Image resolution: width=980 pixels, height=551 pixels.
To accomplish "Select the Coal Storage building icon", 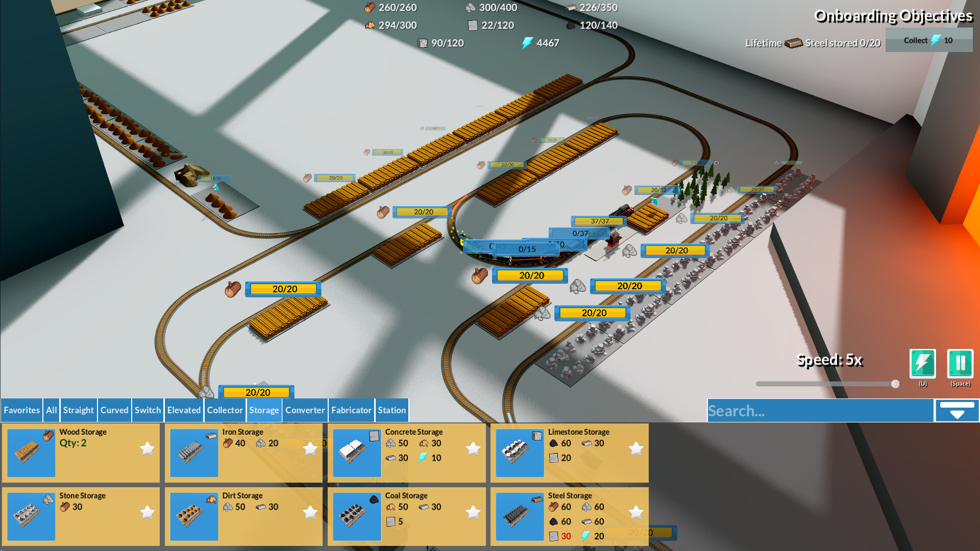I will (356, 516).
